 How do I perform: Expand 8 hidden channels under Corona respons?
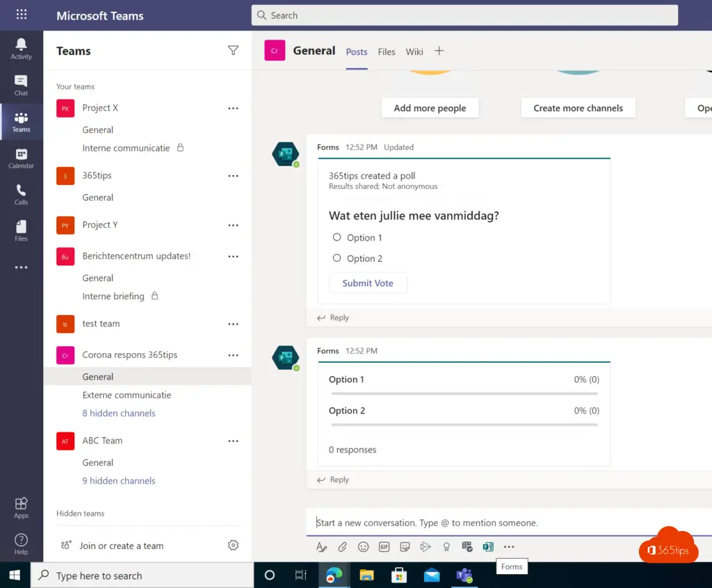pos(119,414)
